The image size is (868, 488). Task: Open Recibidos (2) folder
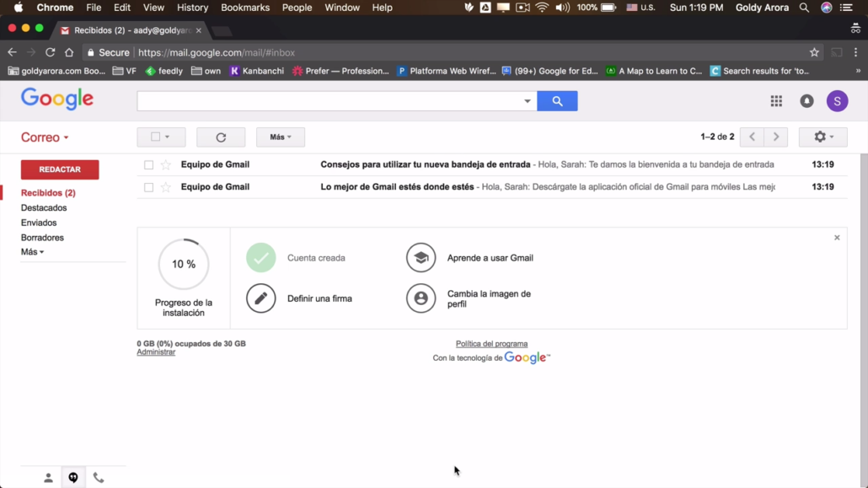tap(48, 193)
